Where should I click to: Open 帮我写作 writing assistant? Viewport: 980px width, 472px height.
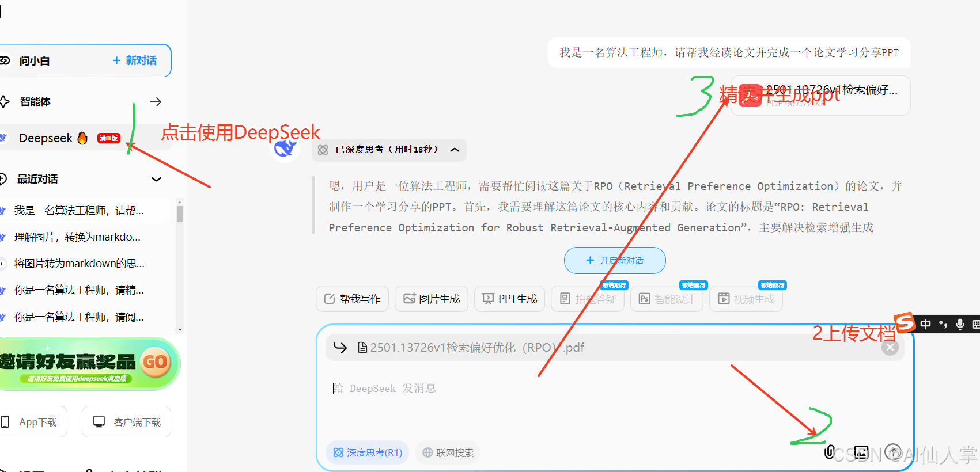pyautogui.click(x=352, y=299)
